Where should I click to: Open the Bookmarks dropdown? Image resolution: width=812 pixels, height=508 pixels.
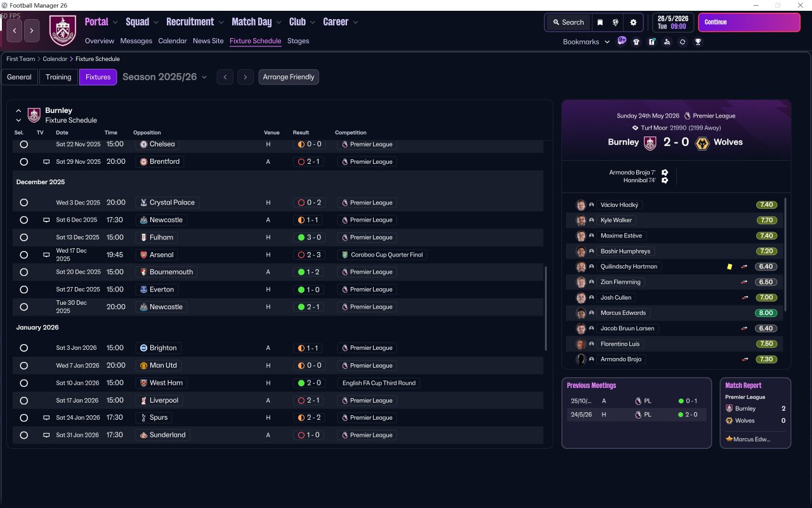pos(587,42)
